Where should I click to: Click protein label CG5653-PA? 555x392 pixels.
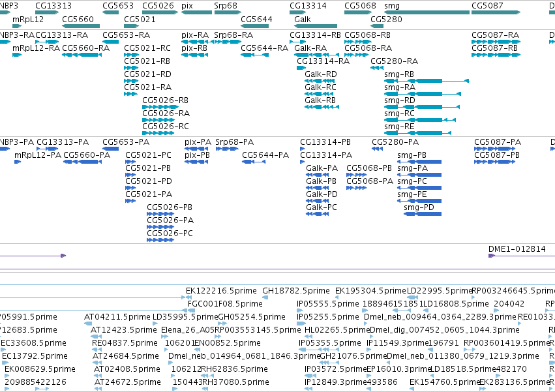126,142
